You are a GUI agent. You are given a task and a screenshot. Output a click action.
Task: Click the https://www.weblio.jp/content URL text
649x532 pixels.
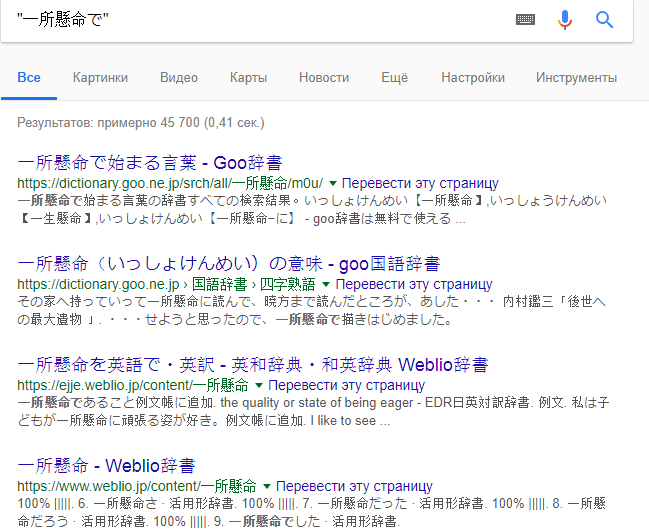coord(137,486)
